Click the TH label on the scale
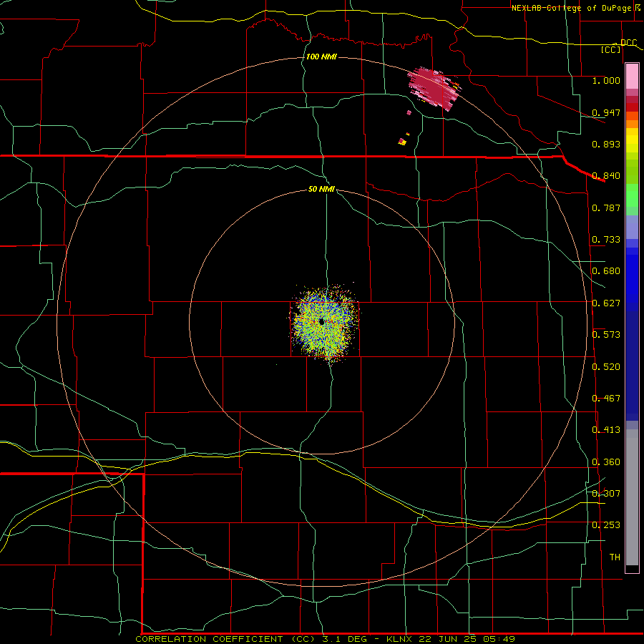Image resolution: width=644 pixels, height=644 pixels. (615, 557)
